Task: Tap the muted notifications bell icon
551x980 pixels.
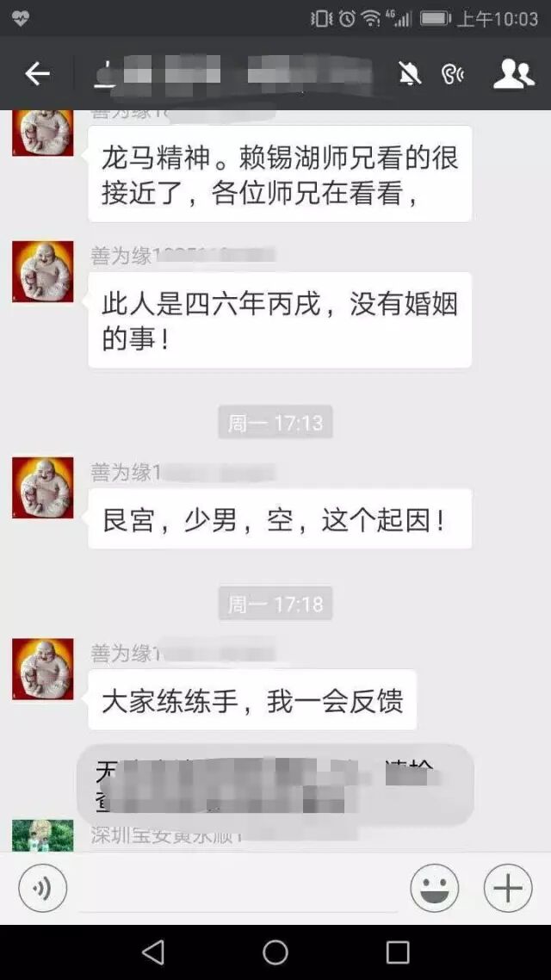Action: [x=409, y=74]
